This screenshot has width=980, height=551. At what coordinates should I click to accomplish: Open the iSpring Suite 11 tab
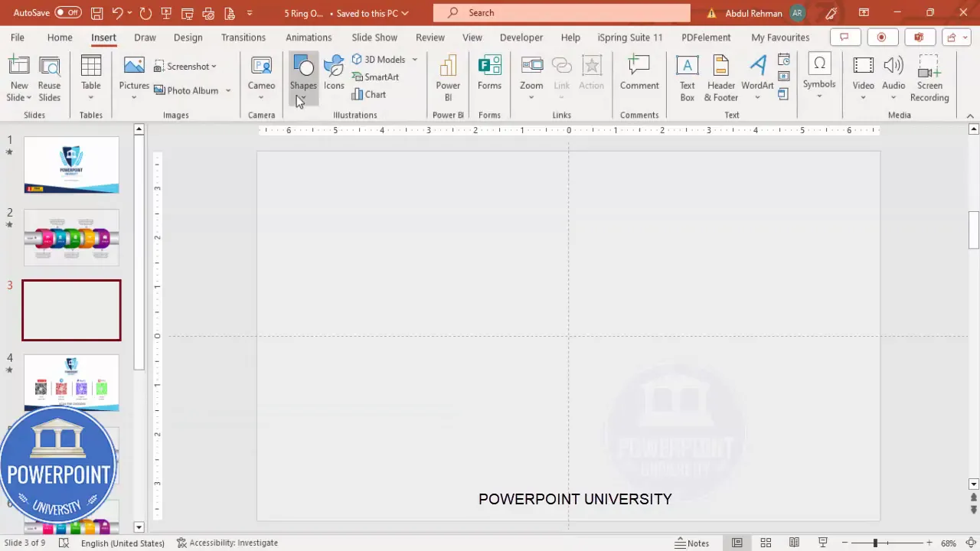[630, 37]
